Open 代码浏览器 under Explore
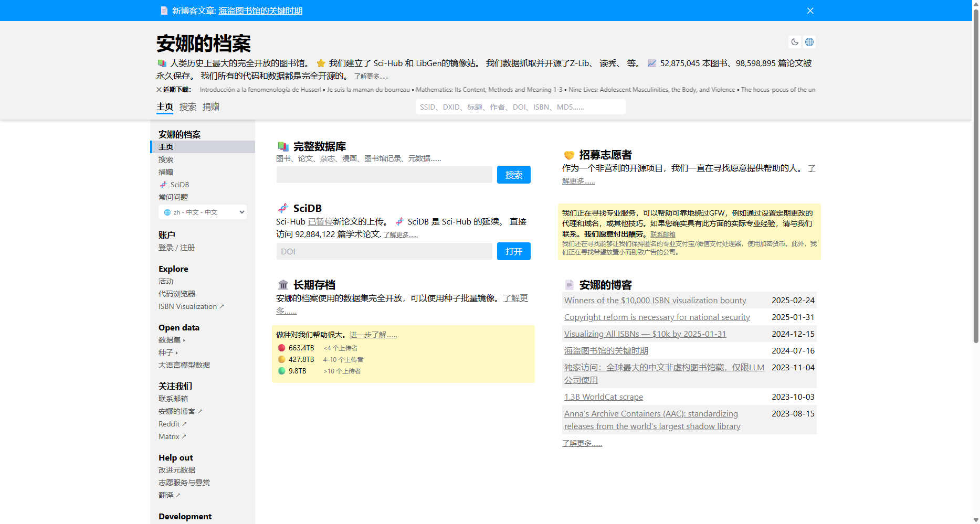Image resolution: width=980 pixels, height=524 pixels. tap(177, 294)
